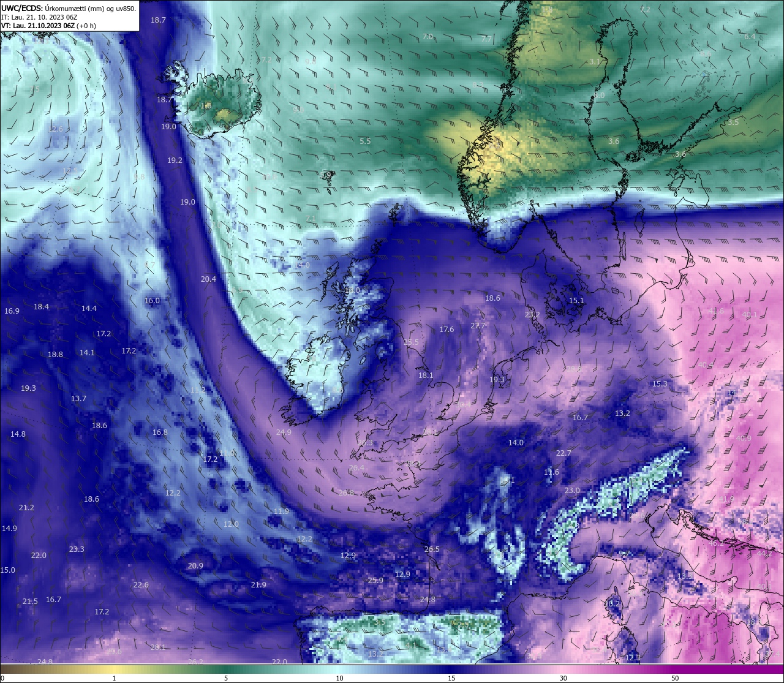Click the 18.8 value on the map

click(x=55, y=355)
